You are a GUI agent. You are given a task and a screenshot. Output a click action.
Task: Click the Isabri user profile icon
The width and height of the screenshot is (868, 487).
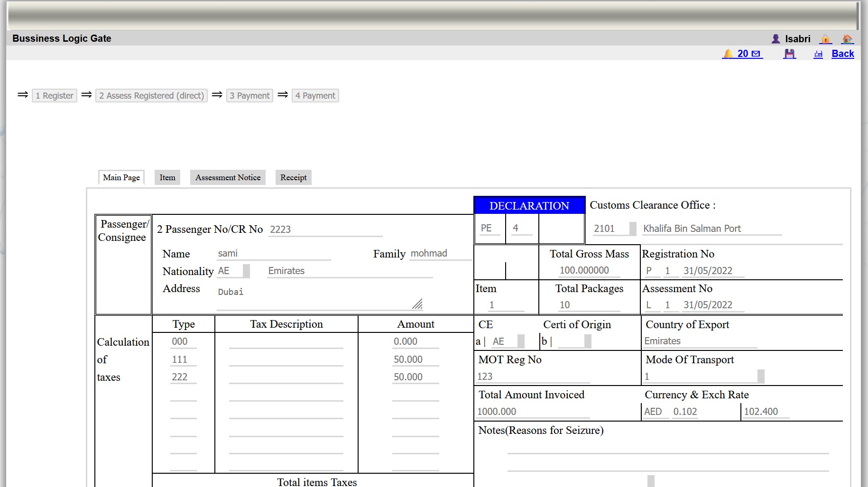coord(776,39)
